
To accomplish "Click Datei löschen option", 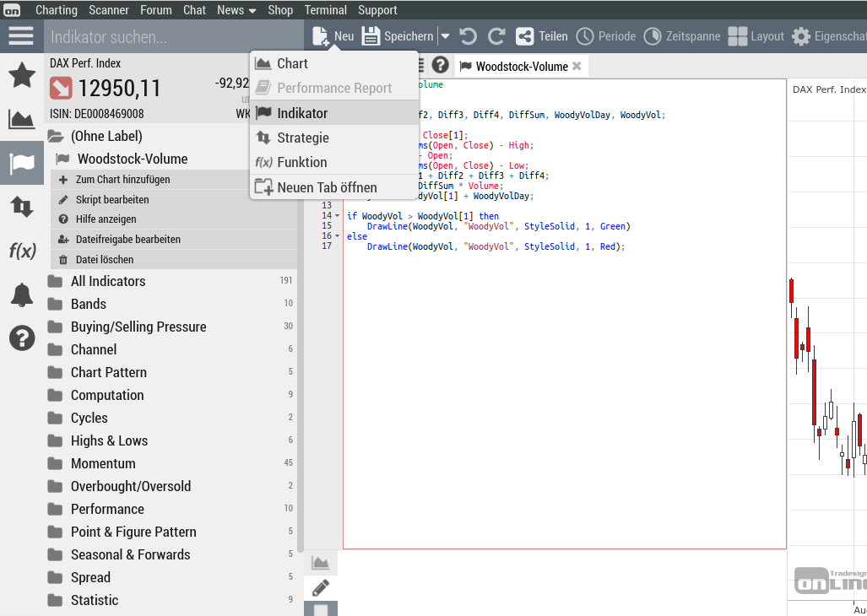I will pos(105,260).
